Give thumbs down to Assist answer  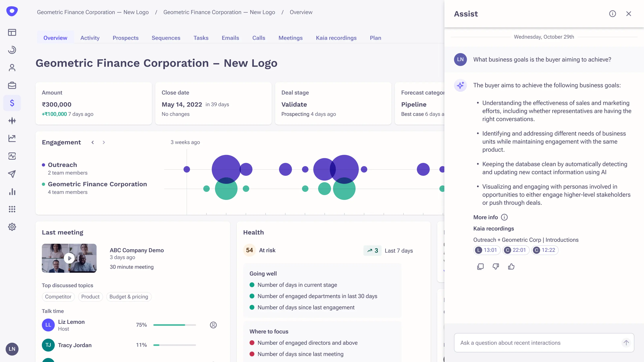point(496,266)
